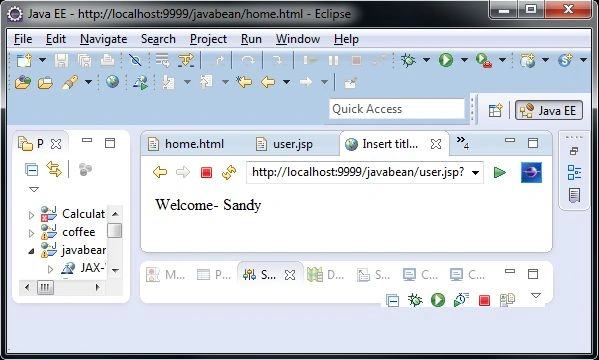
Task: Publish to the server icon
Action: [507, 300]
